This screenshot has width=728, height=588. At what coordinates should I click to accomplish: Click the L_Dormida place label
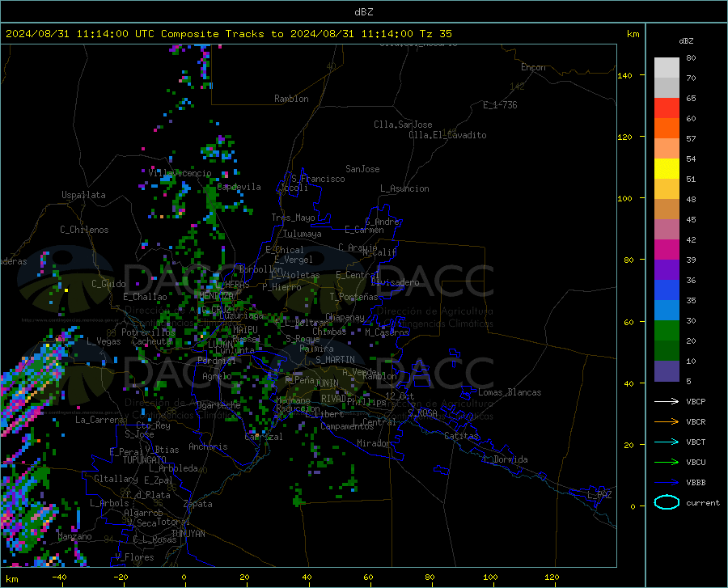505,459
